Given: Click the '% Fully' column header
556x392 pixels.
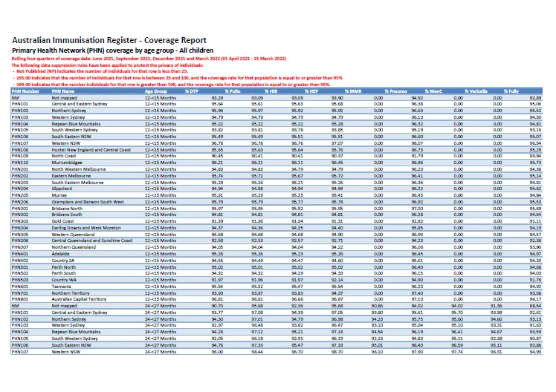Looking at the screenshot, I should (x=511, y=91).
